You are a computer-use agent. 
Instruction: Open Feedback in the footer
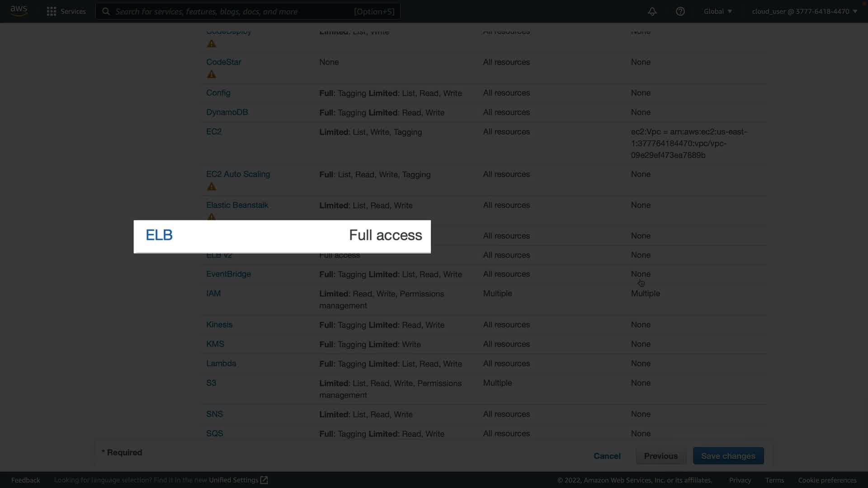pyautogui.click(x=26, y=480)
